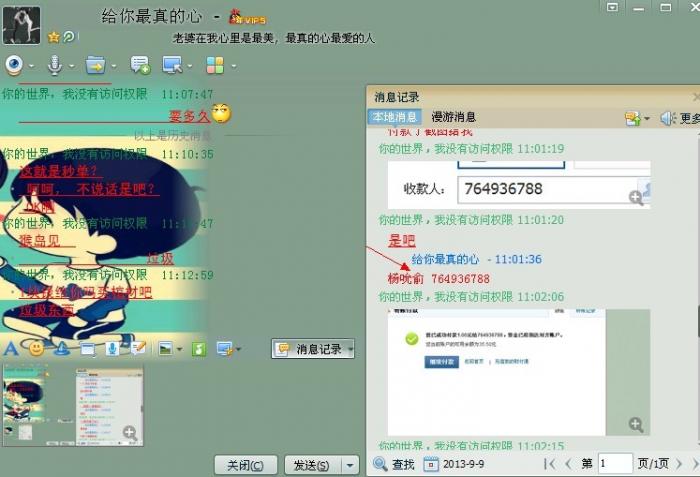Open the send file folder icon
Image resolution: width=700 pixels, height=477 pixels.
click(96, 65)
